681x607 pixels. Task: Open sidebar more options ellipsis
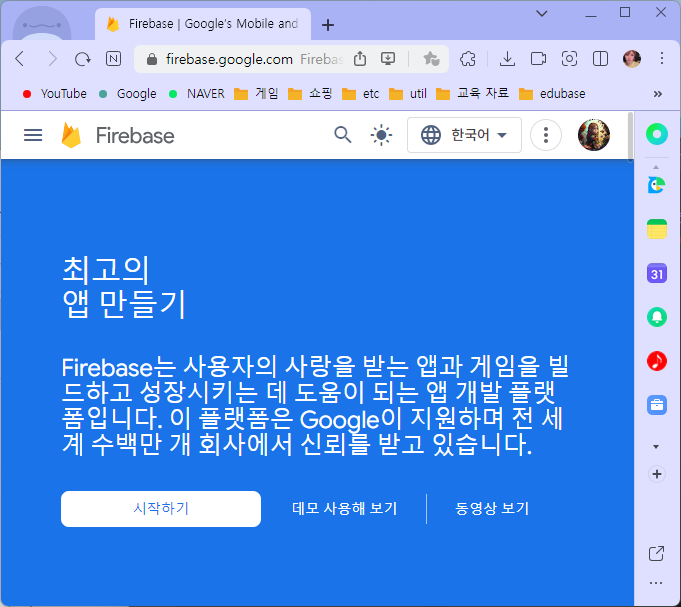point(656,583)
